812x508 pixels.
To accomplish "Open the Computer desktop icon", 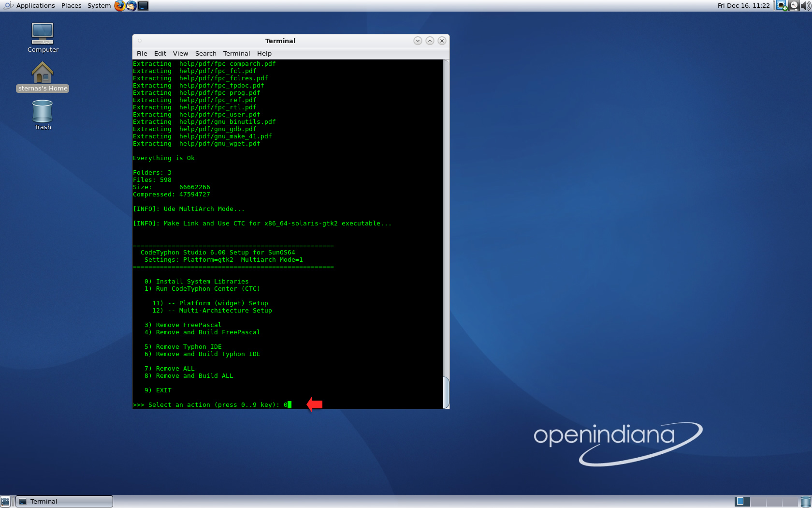I will coord(43,38).
